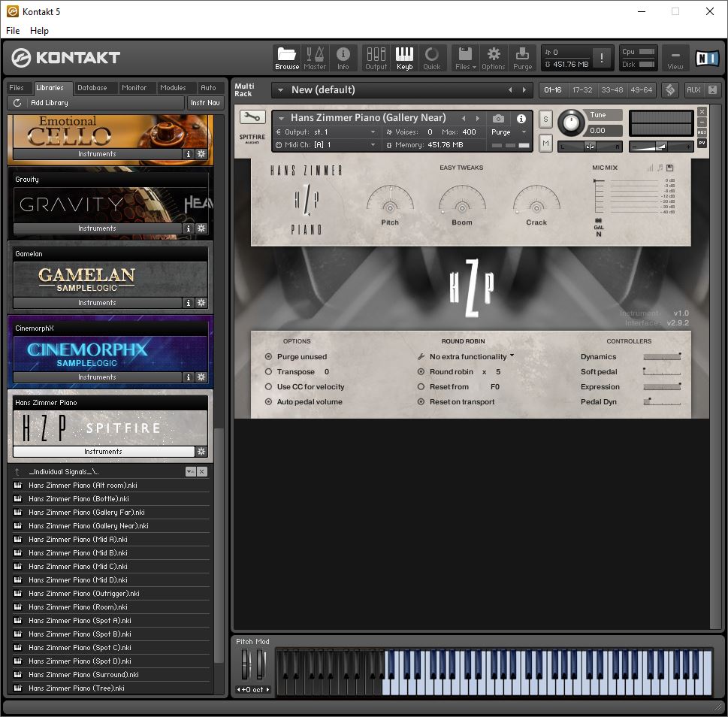
Task: Open the Output st. 1 dropdown
Action: click(x=373, y=132)
